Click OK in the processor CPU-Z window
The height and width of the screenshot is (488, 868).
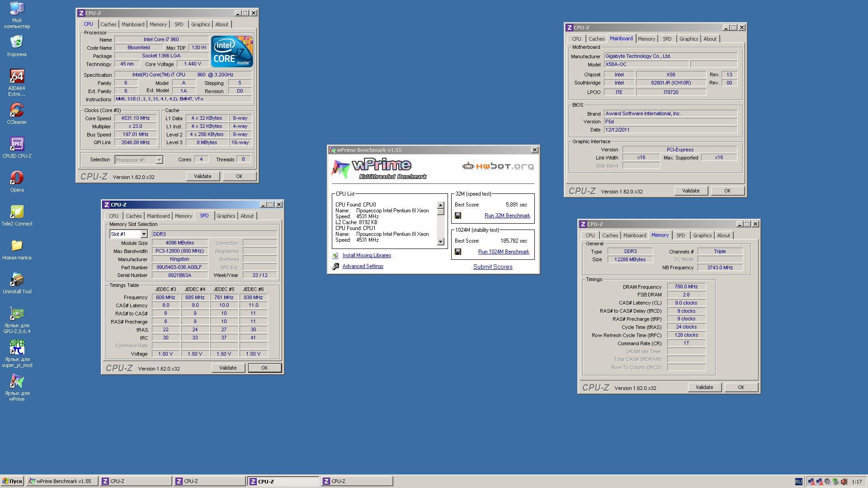click(x=239, y=176)
